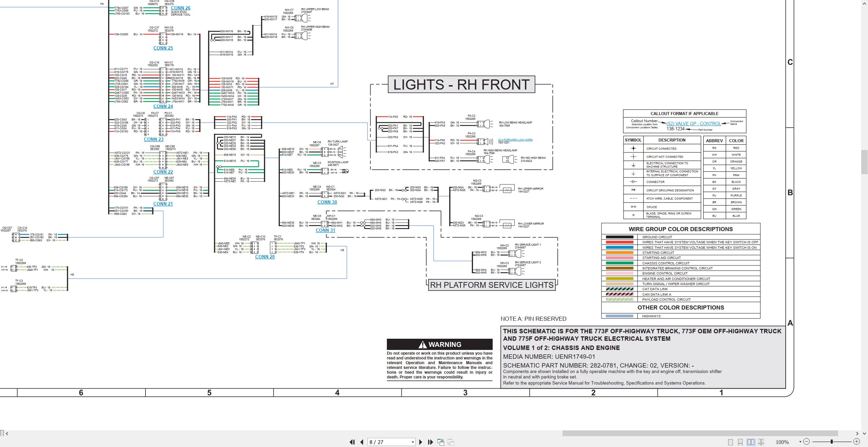Click the zoom in plus button
The image size is (868, 447).
click(x=857, y=442)
